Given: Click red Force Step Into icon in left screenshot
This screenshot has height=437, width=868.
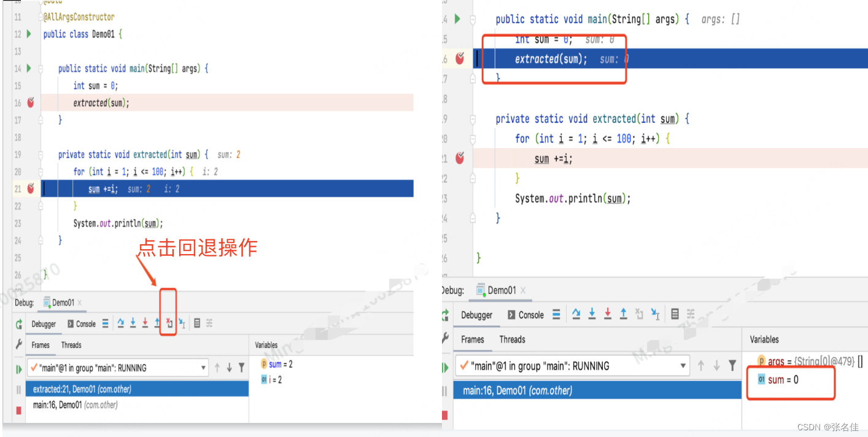Looking at the screenshot, I should point(145,323).
